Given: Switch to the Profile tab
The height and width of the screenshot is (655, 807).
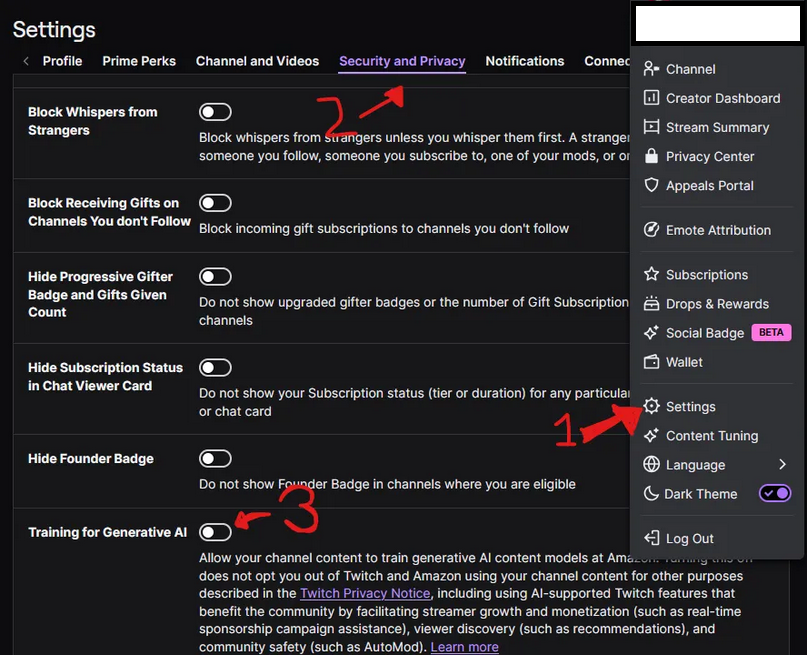Looking at the screenshot, I should pyautogui.click(x=62, y=61).
